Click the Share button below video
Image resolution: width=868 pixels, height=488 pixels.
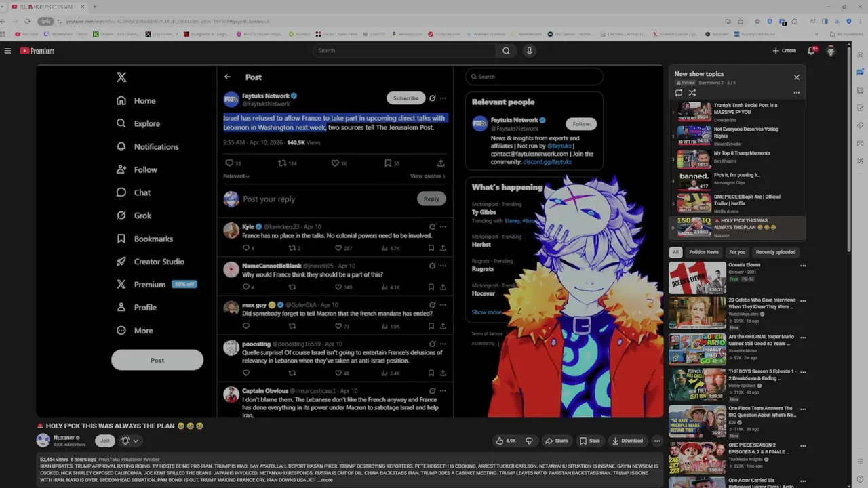(x=556, y=441)
